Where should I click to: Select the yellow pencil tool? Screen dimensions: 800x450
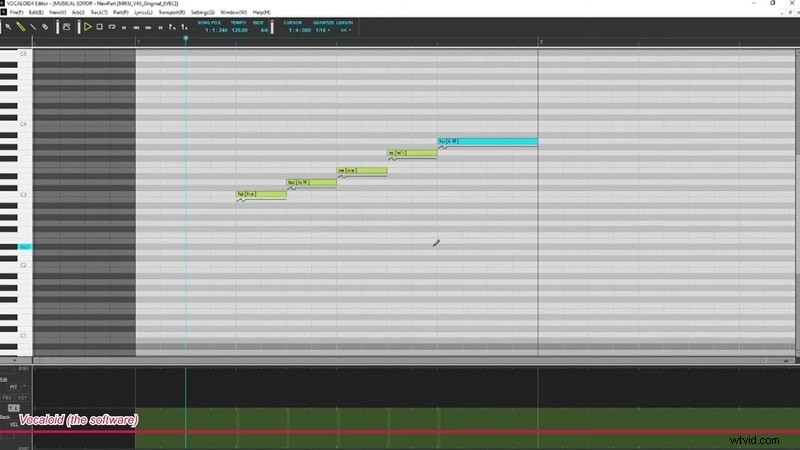[21, 27]
